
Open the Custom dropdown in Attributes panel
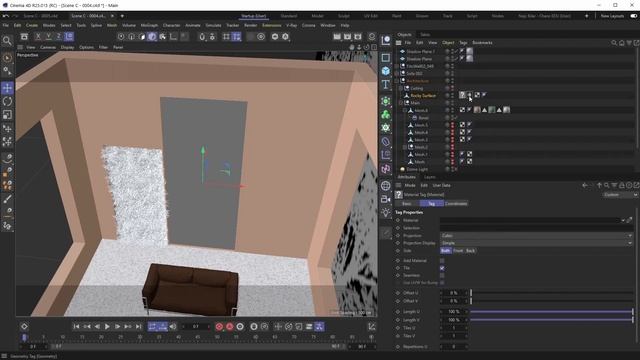click(x=620, y=195)
